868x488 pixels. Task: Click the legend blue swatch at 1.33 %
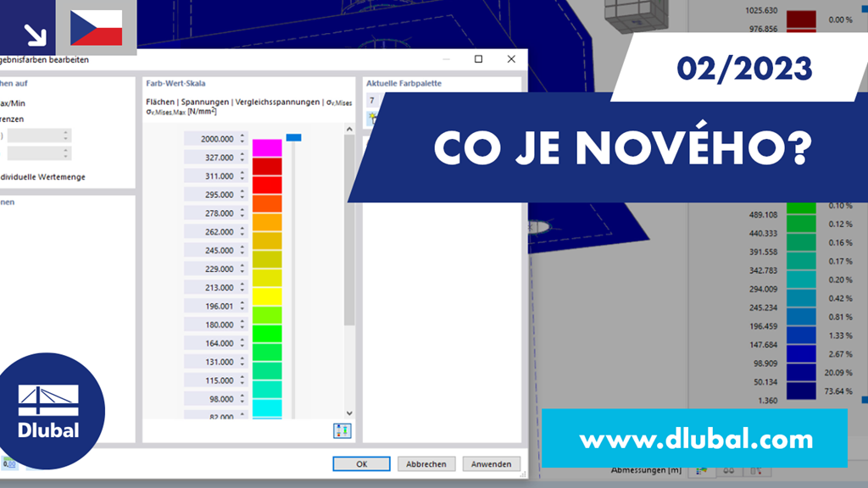click(x=801, y=335)
